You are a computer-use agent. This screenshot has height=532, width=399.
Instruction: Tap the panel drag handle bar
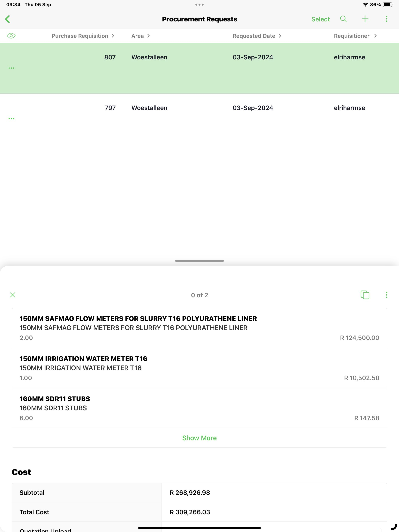199,261
